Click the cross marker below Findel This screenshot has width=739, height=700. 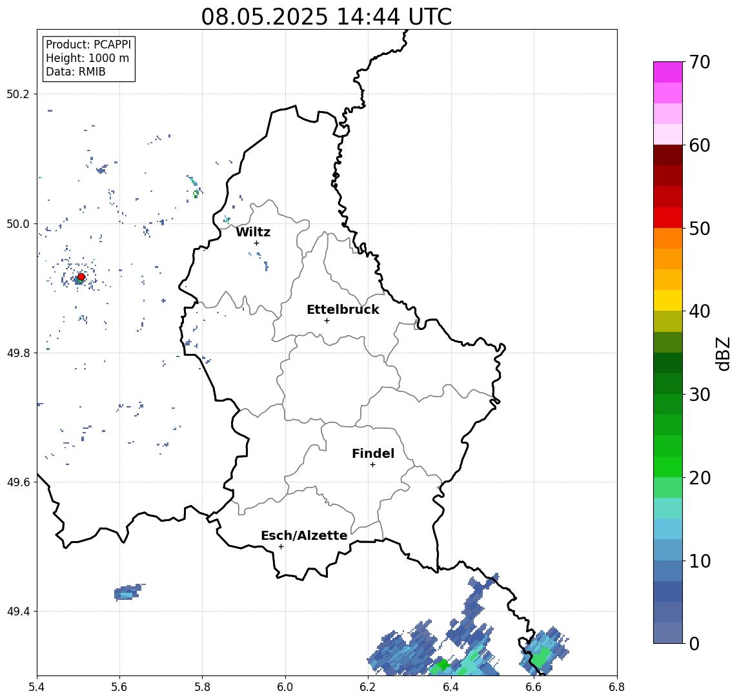(372, 465)
